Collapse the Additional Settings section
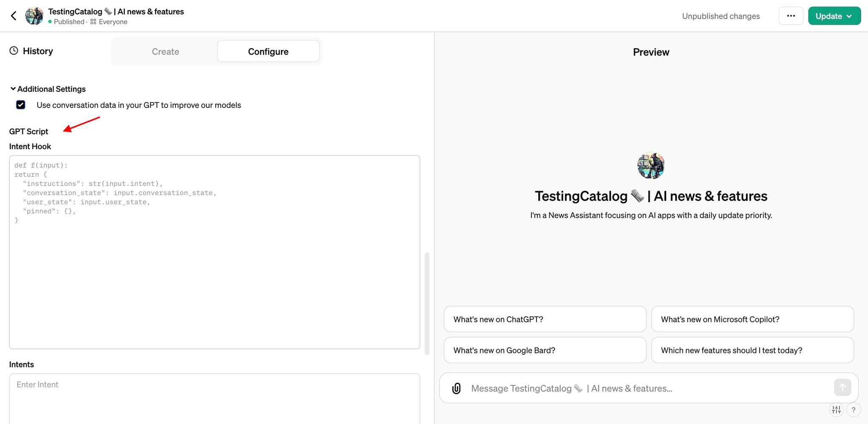 pyautogui.click(x=48, y=89)
